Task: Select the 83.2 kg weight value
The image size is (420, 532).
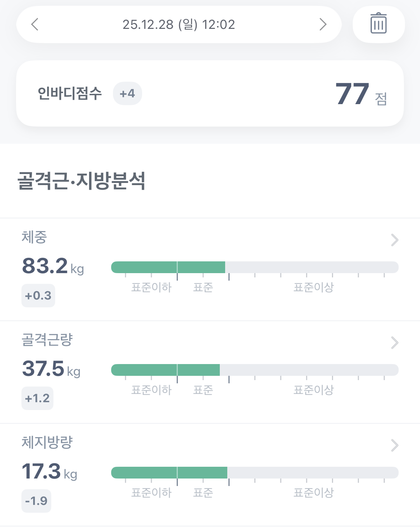Action: 53,266
